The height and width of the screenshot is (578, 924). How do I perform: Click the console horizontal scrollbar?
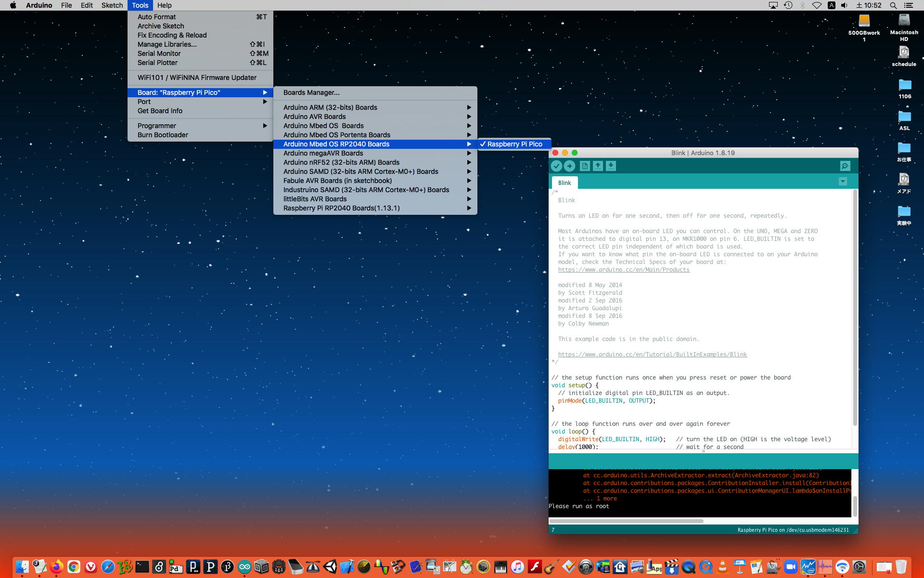click(626, 521)
